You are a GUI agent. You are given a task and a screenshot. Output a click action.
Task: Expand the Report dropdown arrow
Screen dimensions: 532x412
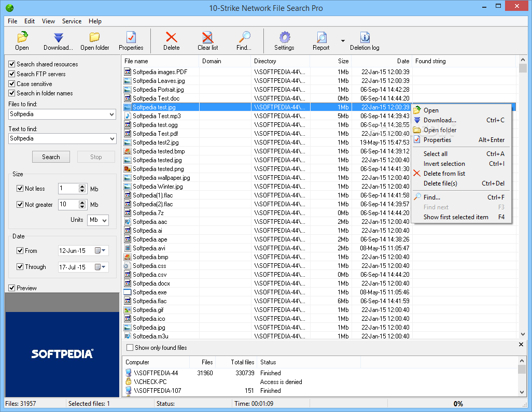[343, 41]
